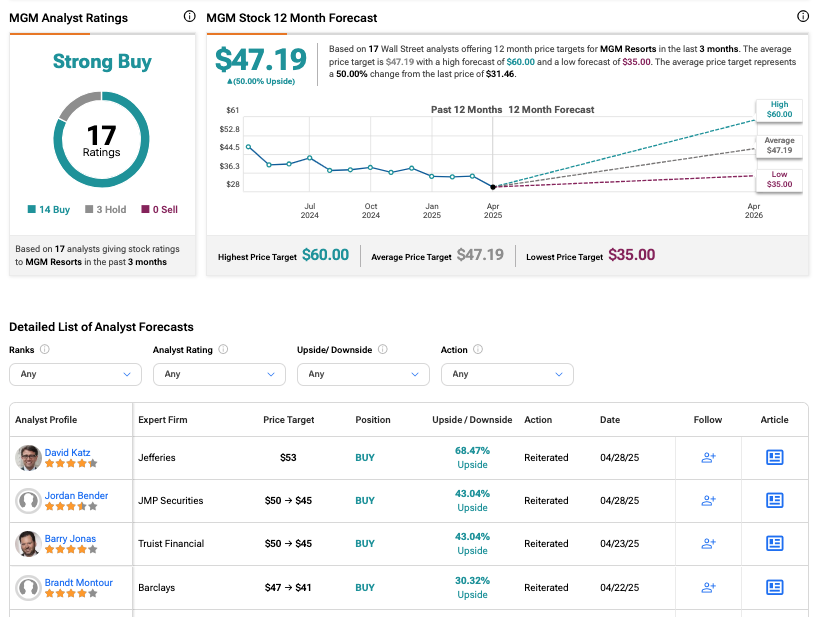
Task: Click the Jefferies firm cell
Action: pos(157,458)
